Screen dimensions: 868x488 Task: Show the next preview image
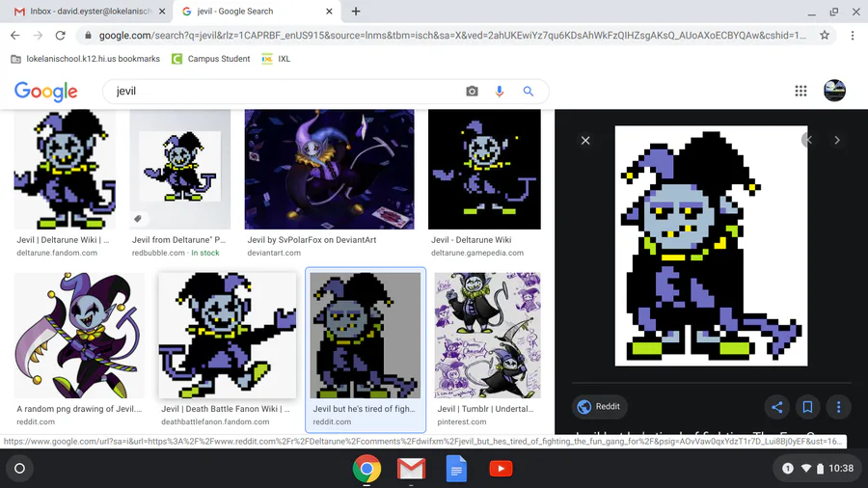tap(837, 141)
